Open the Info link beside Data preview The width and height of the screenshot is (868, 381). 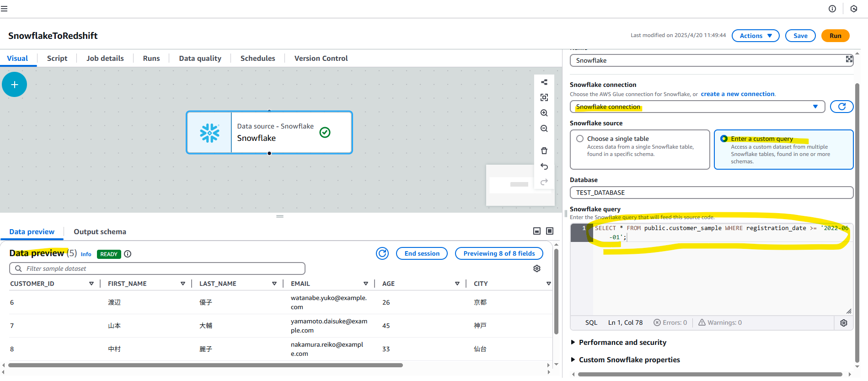coord(86,254)
